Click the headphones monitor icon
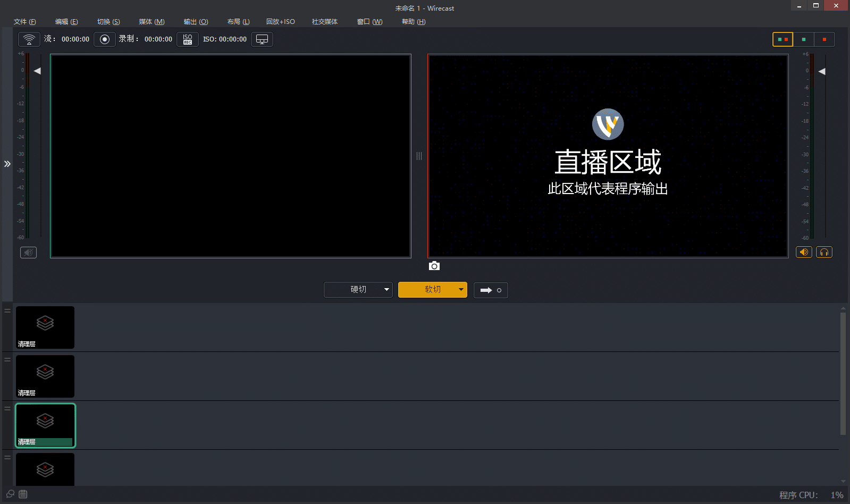The width and height of the screenshot is (850, 504). (x=824, y=252)
